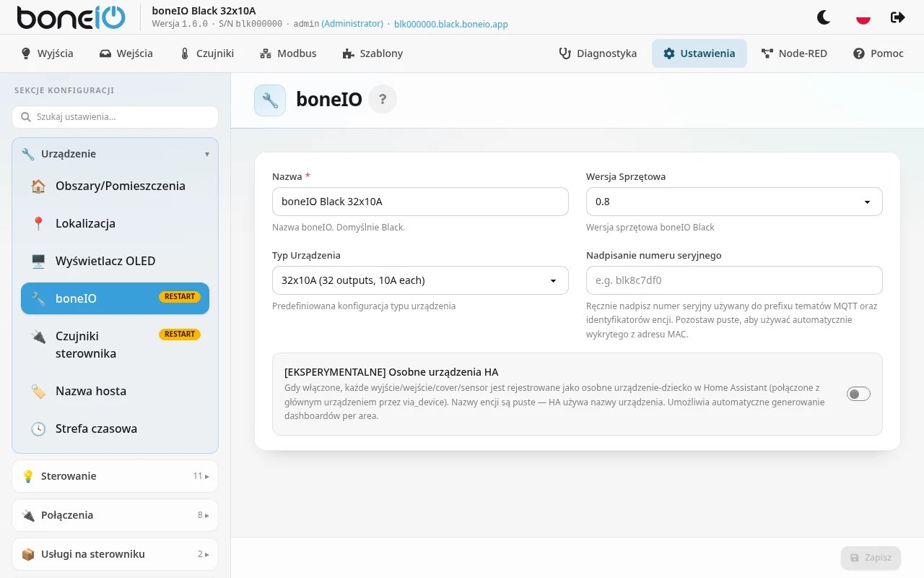Click the logout arrow icon
Image resolution: width=924 pixels, height=578 pixels.
point(898,17)
